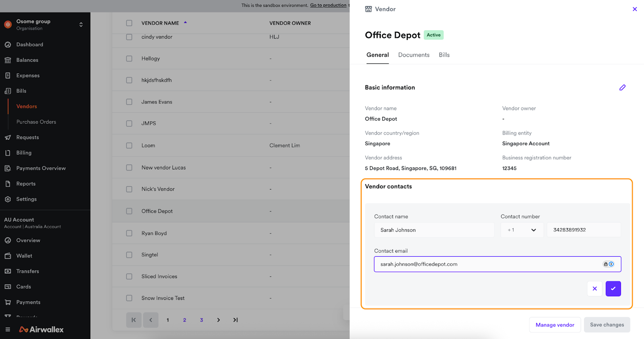
Task: Sort by the Vendor Name column arrow
Action: (x=185, y=23)
